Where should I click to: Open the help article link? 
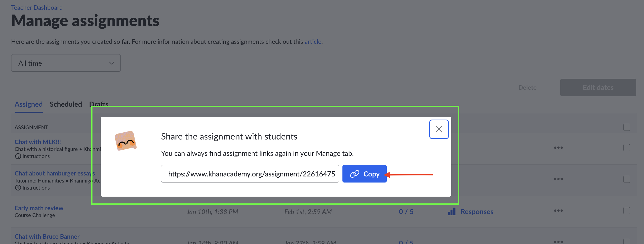click(x=313, y=42)
